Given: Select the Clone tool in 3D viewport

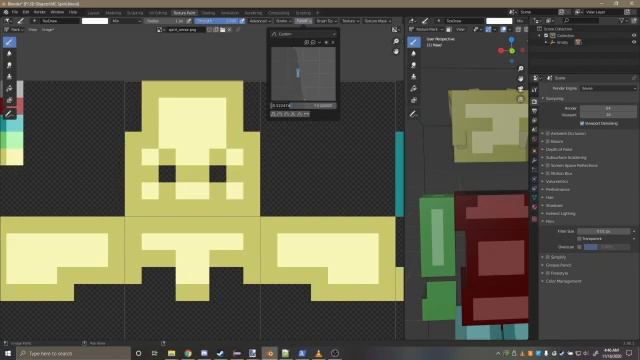Looking at the screenshot, I should [x=413, y=77].
